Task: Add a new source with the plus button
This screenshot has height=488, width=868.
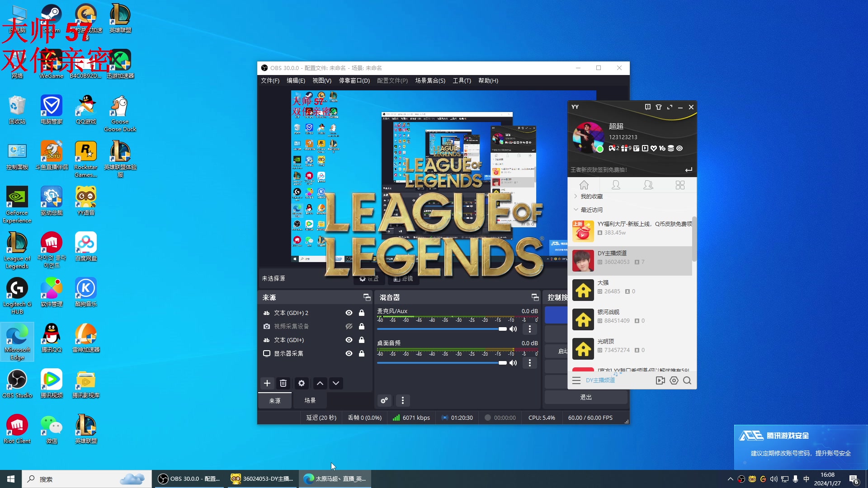Action: [x=267, y=383]
